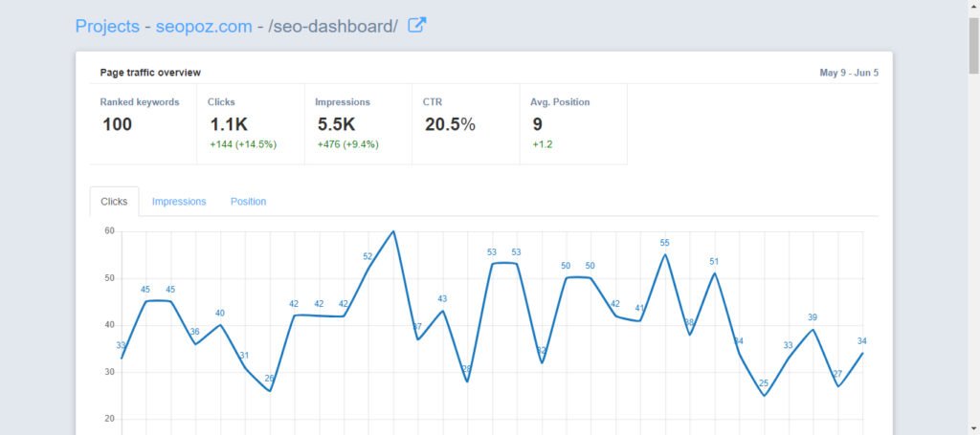Switch to the Impressions chart tab
The image size is (980, 435).
tap(179, 202)
